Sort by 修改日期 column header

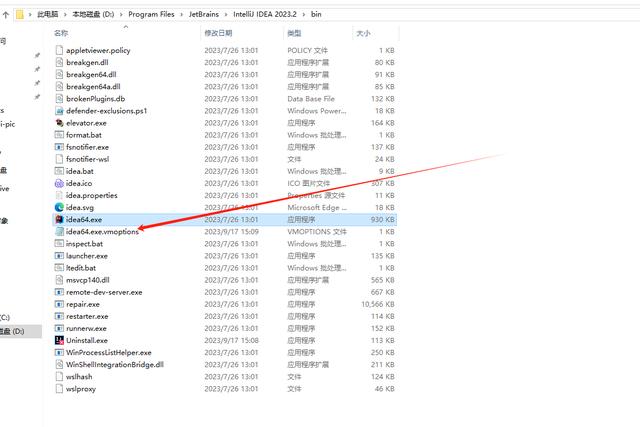(218, 33)
